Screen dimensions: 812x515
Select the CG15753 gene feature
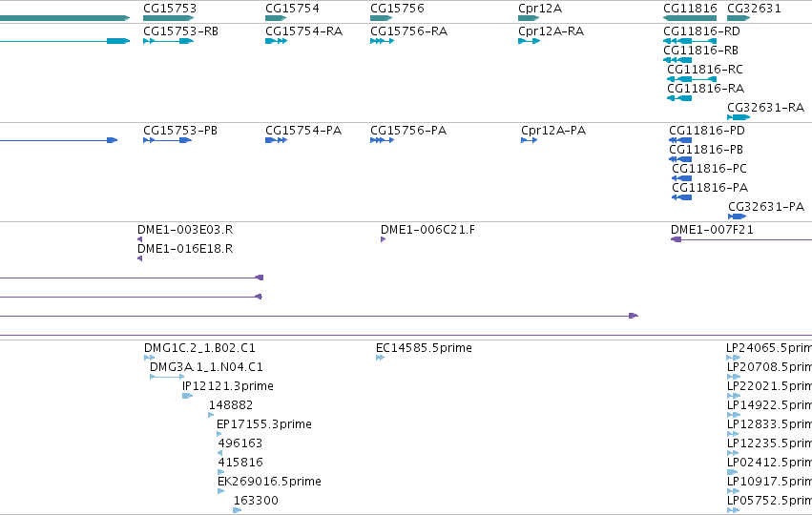(x=168, y=18)
